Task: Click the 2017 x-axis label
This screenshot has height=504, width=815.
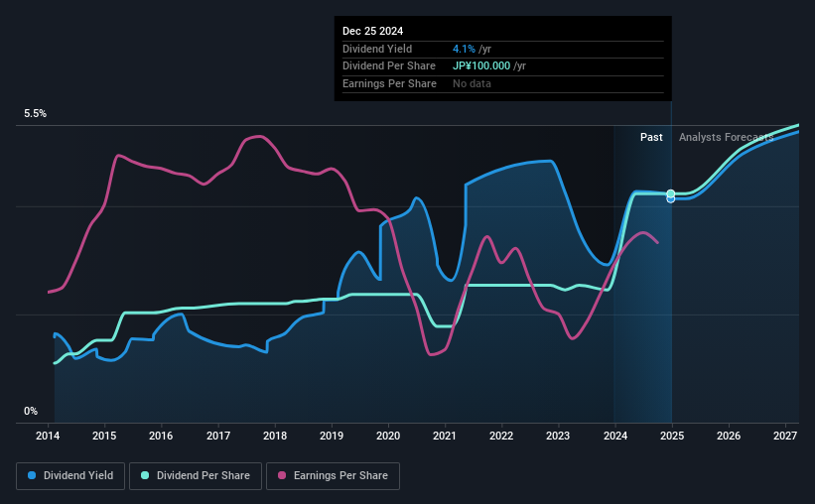Action: [x=217, y=436]
